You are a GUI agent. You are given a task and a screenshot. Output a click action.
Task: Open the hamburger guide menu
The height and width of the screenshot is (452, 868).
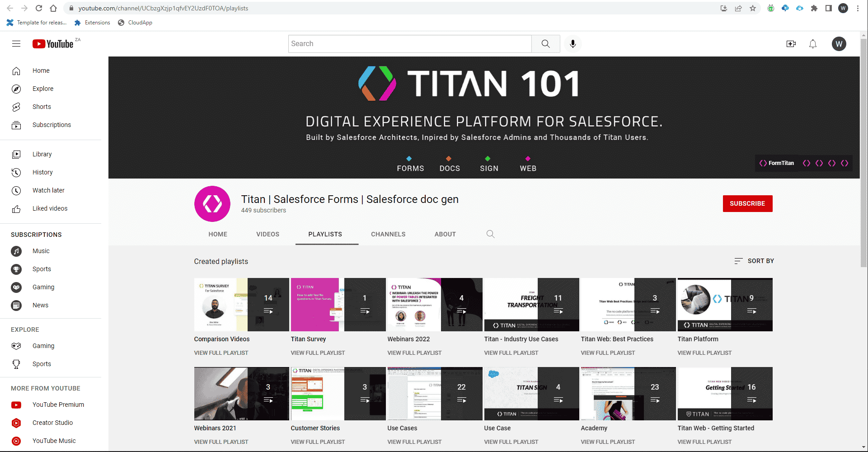click(x=16, y=44)
